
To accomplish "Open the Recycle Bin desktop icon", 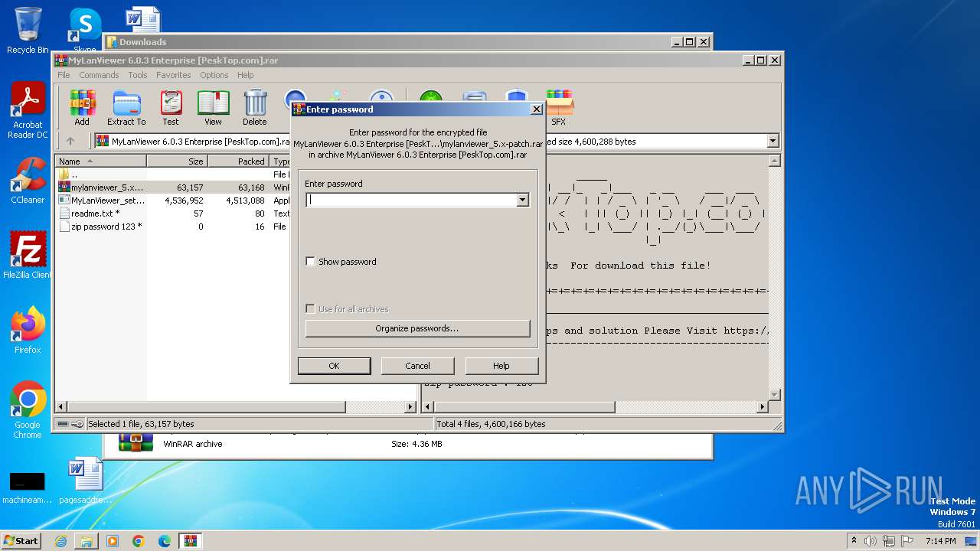I will [28, 31].
